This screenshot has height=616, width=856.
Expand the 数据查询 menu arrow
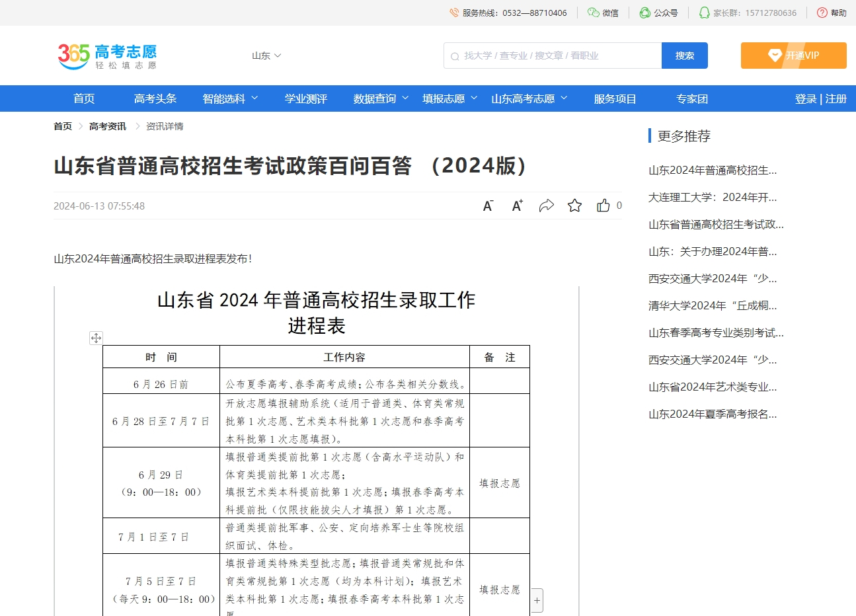coord(405,98)
